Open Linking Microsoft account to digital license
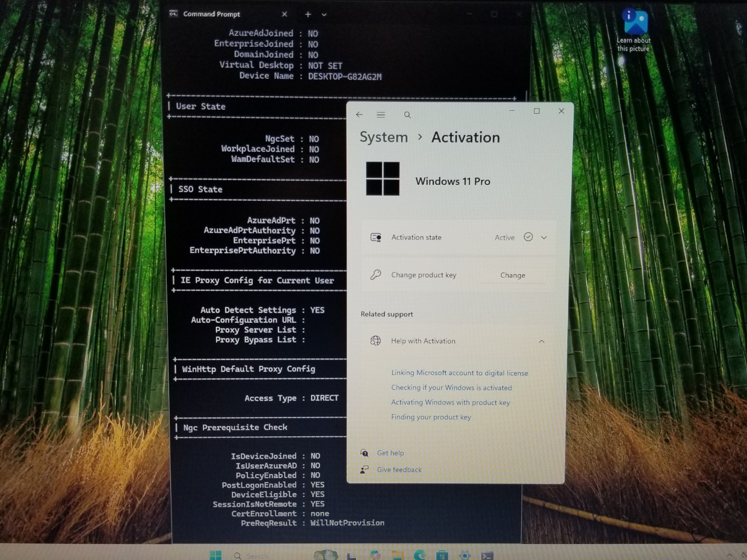The image size is (747, 560). pyautogui.click(x=460, y=373)
